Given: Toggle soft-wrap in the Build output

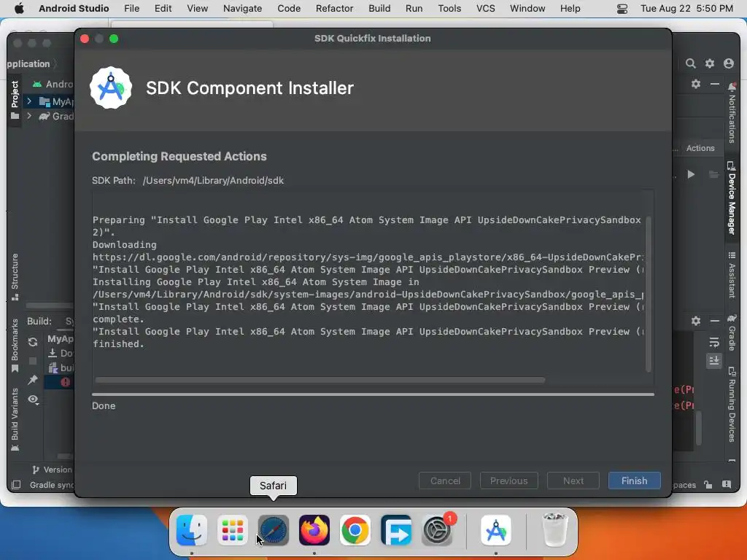Looking at the screenshot, I should [x=713, y=343].
